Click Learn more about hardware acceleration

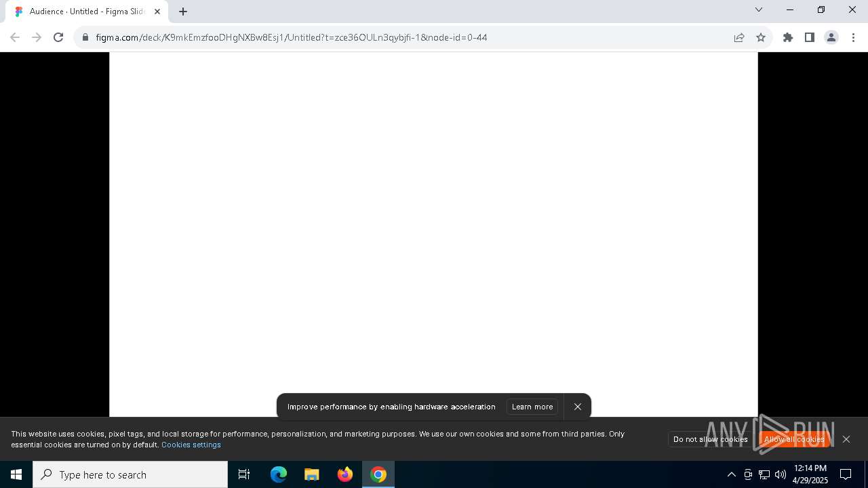(532, 407)
